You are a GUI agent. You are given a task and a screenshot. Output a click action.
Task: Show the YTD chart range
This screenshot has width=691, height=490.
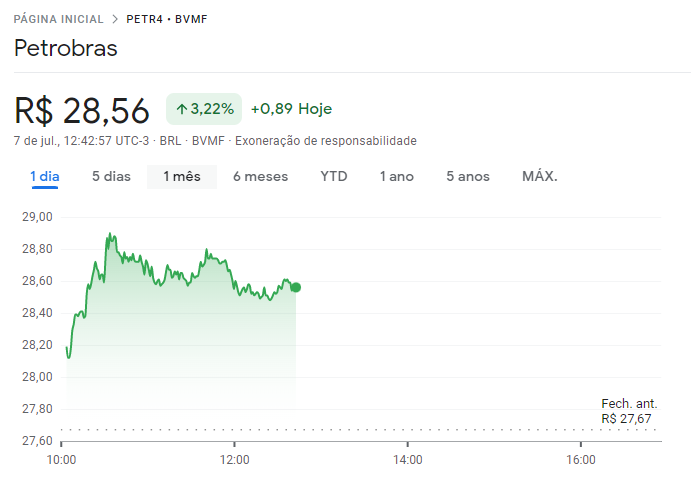(334, 177)
